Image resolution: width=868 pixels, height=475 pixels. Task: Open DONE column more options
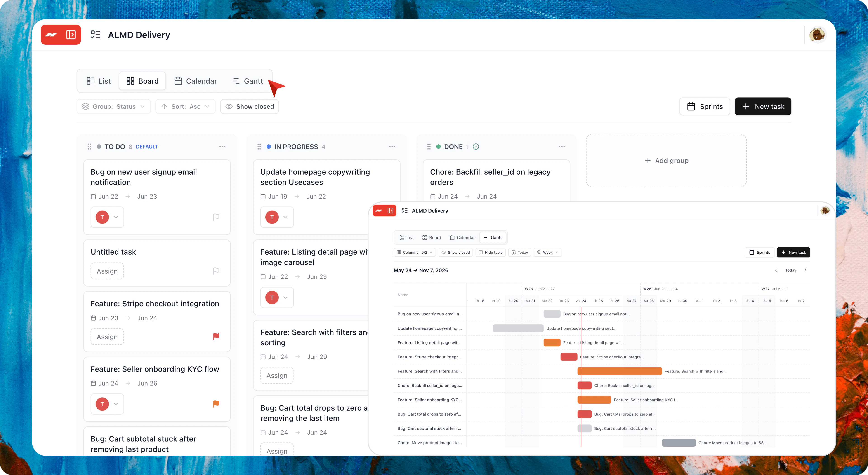point(562,147)
